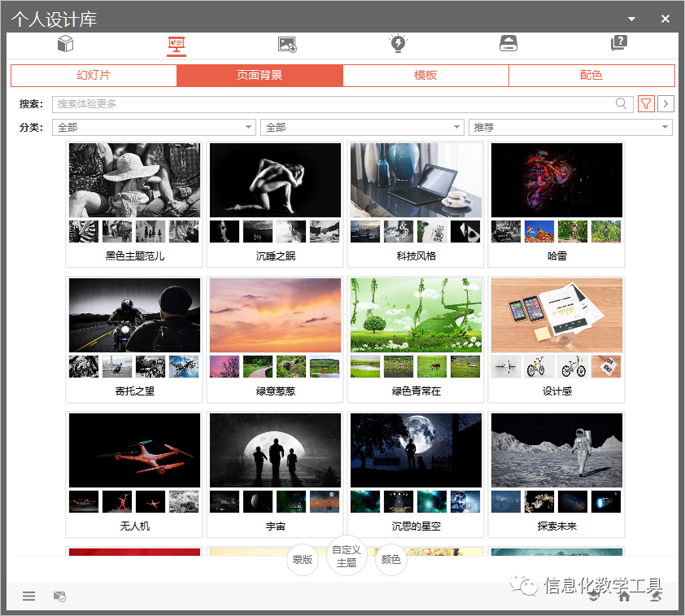Switch to the 模板 tab
Screen dimensions: 685x616
(425, 75)
